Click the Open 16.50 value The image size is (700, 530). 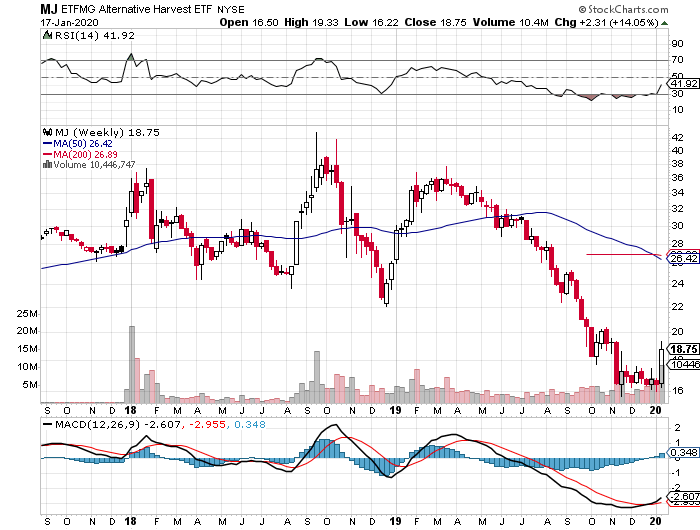pyautogui.click(x=249, y=22)
